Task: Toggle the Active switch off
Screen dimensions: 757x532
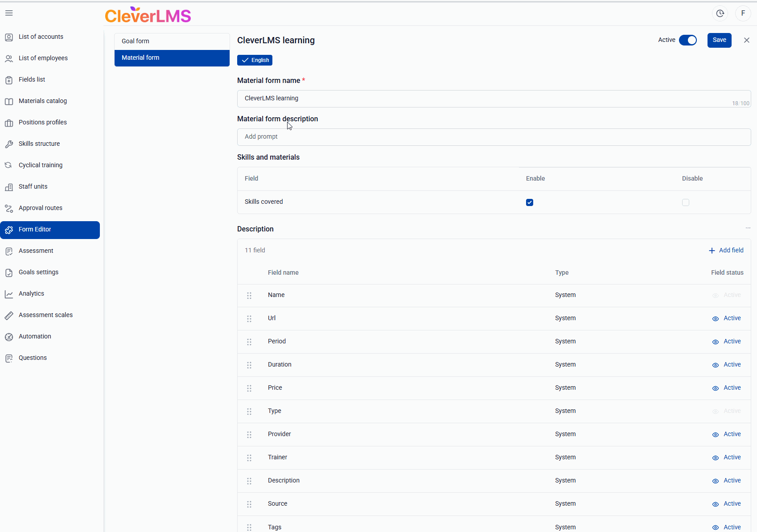Action: coord(687,40)
